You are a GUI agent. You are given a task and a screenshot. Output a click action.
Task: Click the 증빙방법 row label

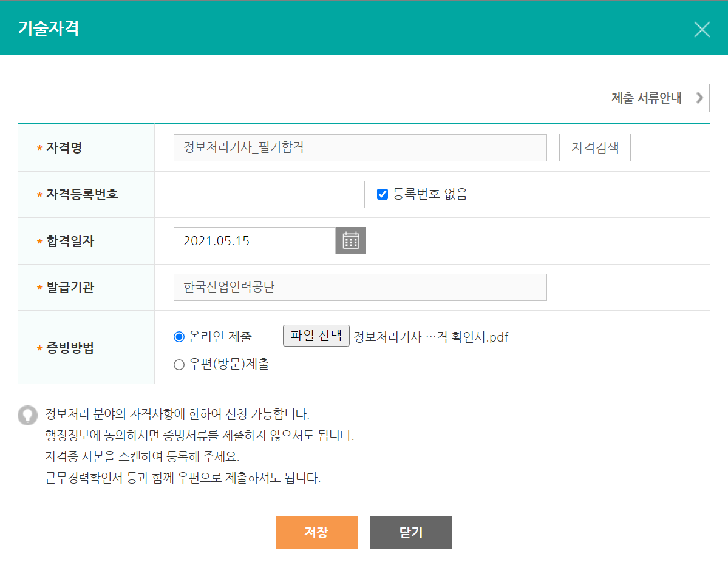(x=70, y=348)
